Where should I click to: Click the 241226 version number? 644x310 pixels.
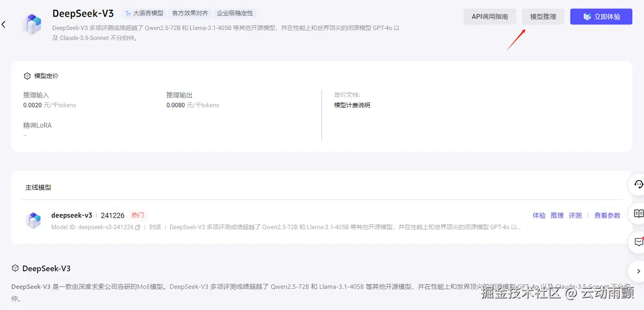click(113, 216)
